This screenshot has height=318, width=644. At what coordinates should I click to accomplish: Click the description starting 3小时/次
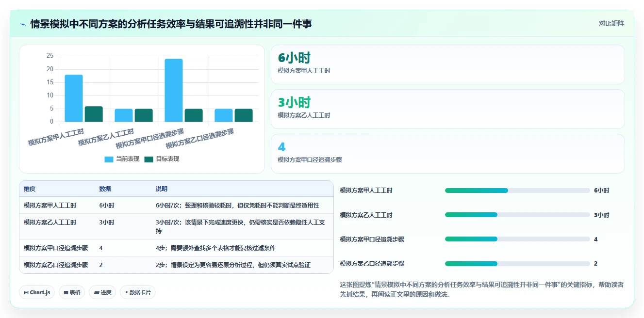pyautogui.click(x=240, y=226)
